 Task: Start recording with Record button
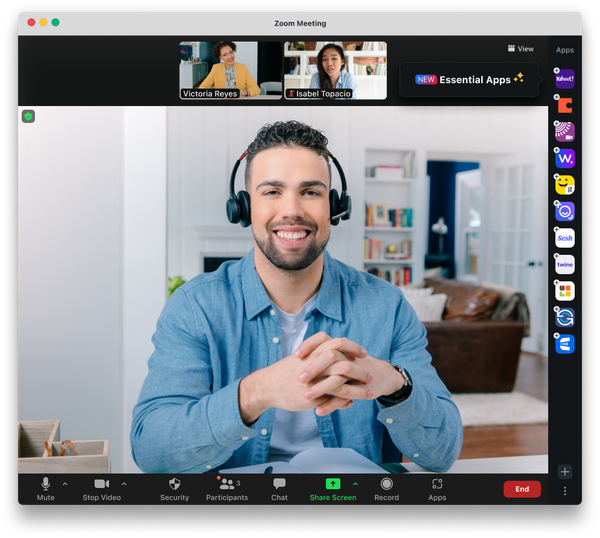pos(386,489)
